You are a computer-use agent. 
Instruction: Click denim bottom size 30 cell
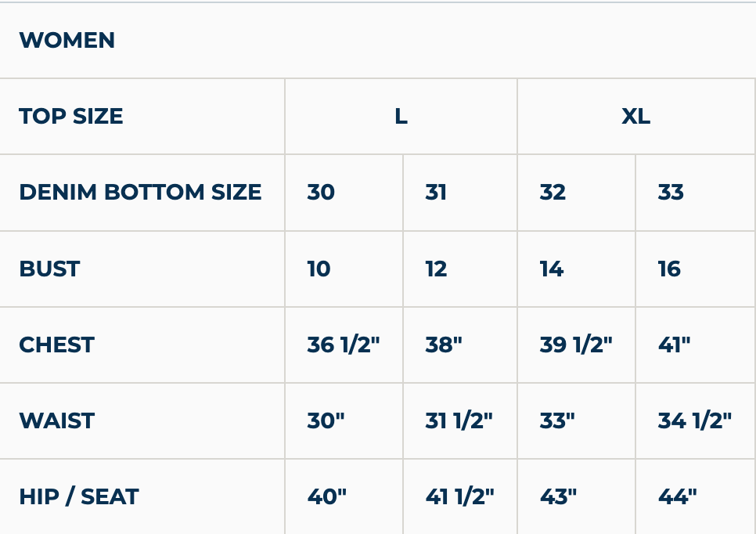321,193
